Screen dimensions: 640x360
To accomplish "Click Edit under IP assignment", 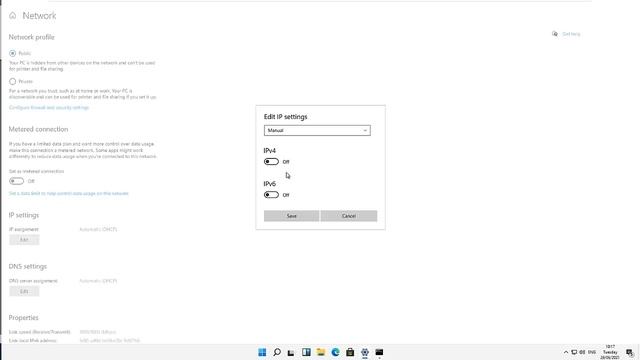I will 24,240.
